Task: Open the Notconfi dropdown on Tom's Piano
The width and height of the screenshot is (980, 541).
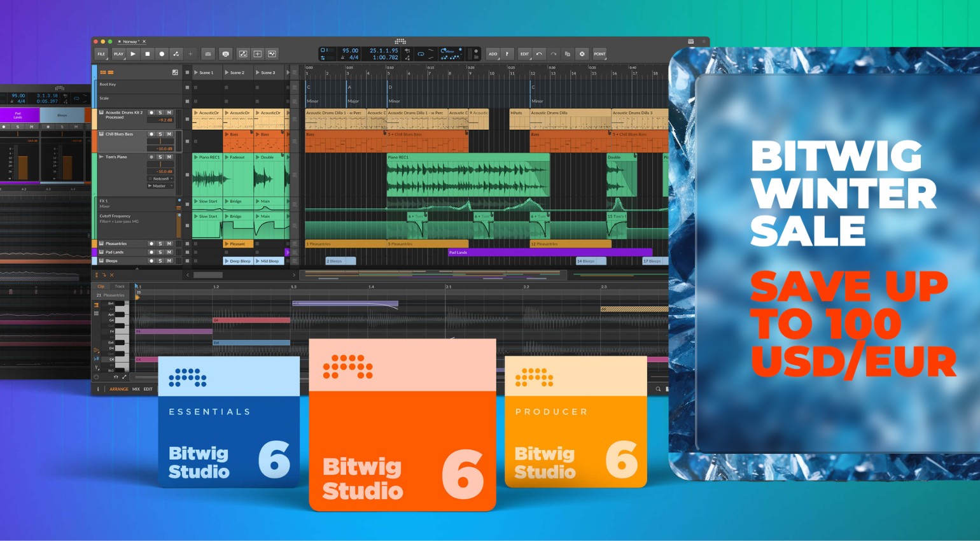Action: pos(160,179)
